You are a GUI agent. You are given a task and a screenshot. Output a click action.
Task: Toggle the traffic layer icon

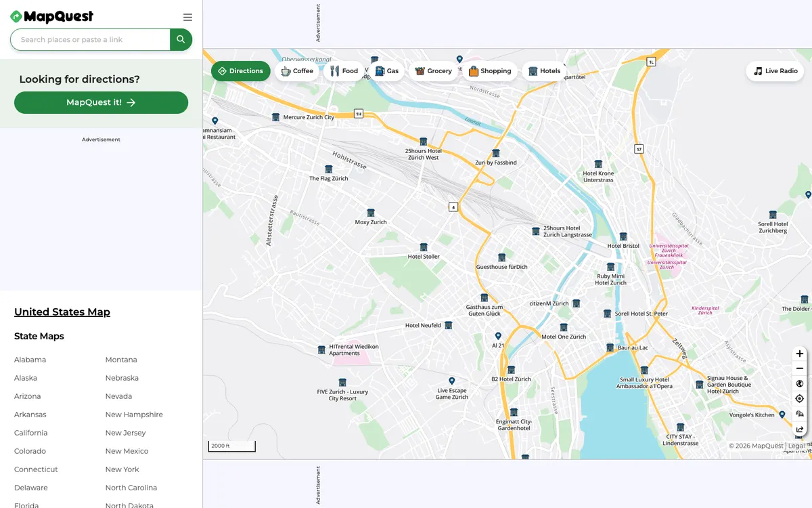(800, 414)
